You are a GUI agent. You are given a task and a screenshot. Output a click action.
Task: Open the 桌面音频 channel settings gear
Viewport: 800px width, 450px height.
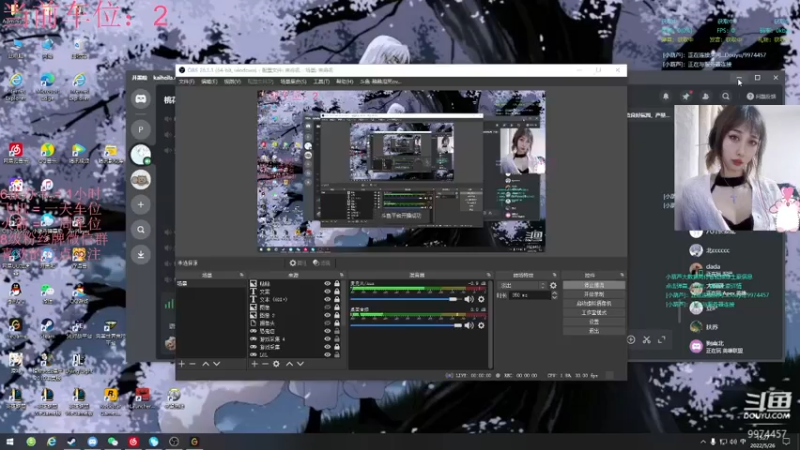click(x=481, y=326)
